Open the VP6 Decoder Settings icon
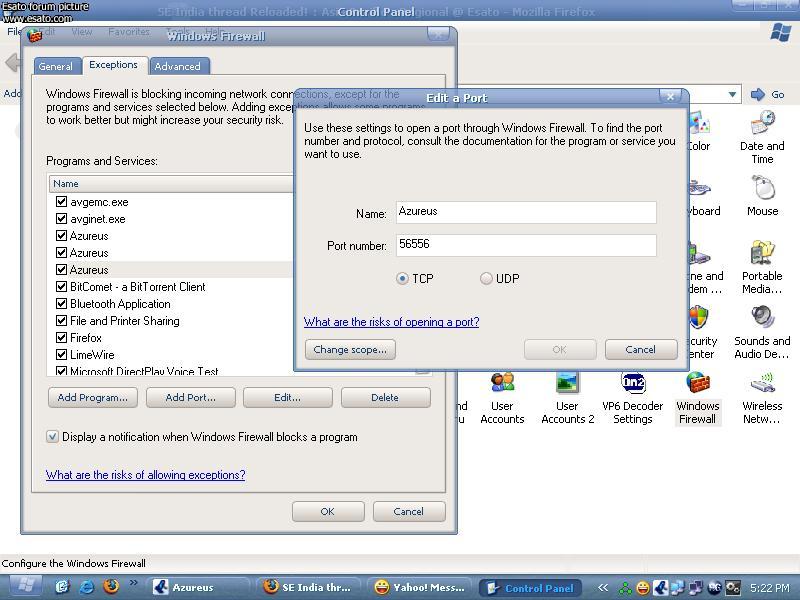The width and height of the screenshot is (800, 600). (x=632, y=384)
